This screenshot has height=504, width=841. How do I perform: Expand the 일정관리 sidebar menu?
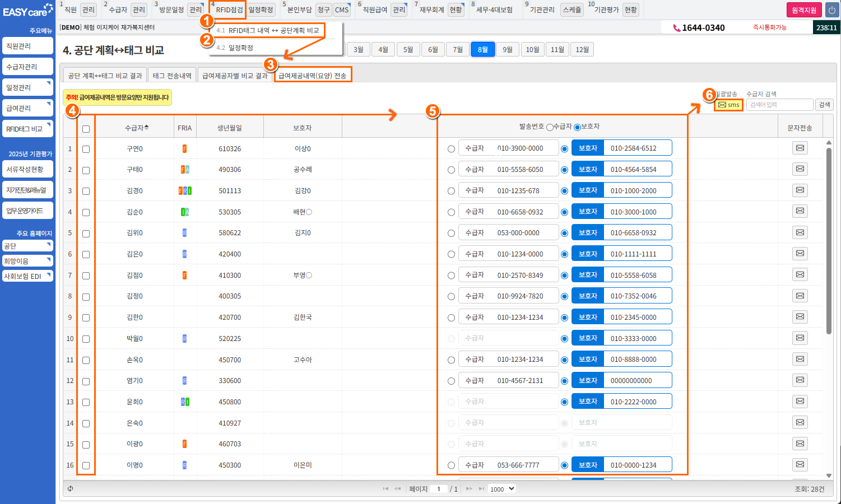[x=27, y=87]
